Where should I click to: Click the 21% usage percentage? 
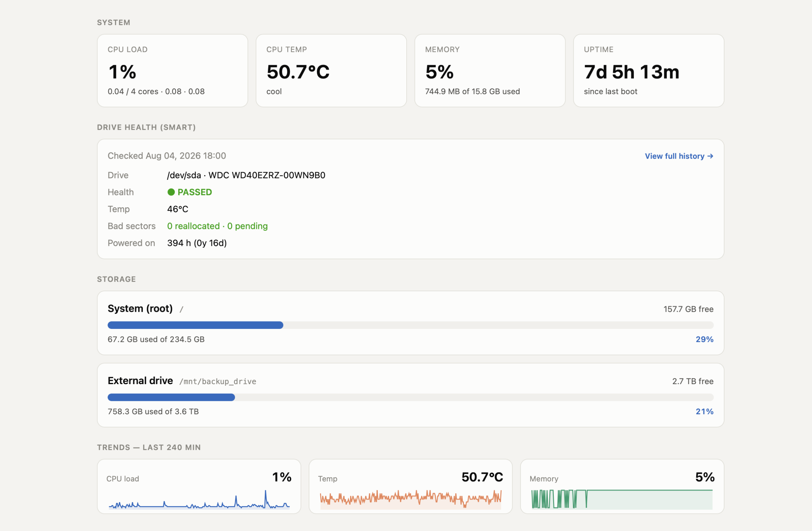pos(704,411)
